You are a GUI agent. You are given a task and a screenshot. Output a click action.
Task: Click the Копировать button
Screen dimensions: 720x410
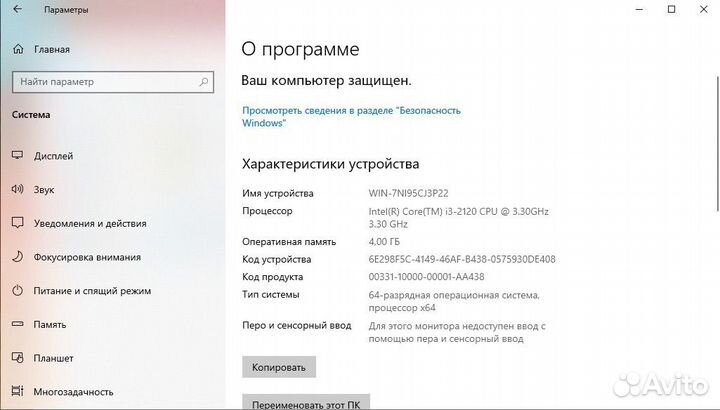(279, 367)
